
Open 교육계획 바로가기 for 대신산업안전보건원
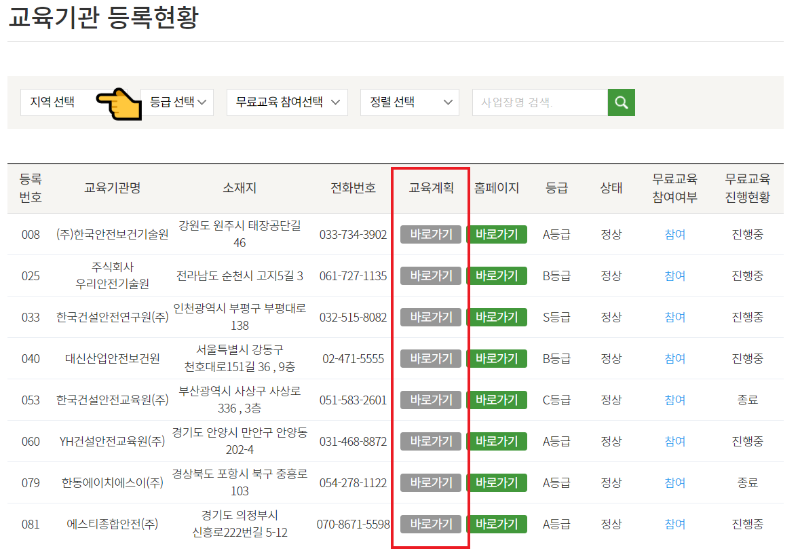(431, 359)
